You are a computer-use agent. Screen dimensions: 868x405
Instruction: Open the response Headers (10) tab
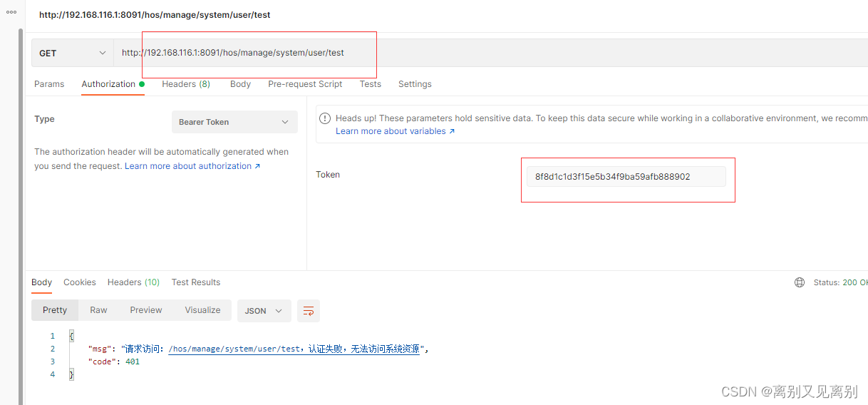[133, 282]
